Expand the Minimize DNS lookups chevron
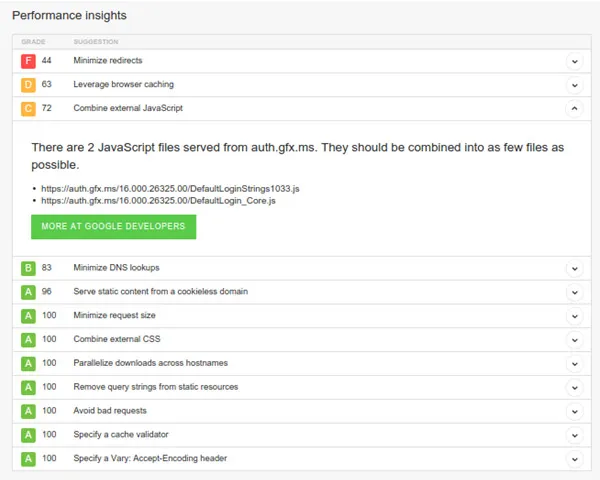This screenshot has width=600, height=480. pos(574,268)
